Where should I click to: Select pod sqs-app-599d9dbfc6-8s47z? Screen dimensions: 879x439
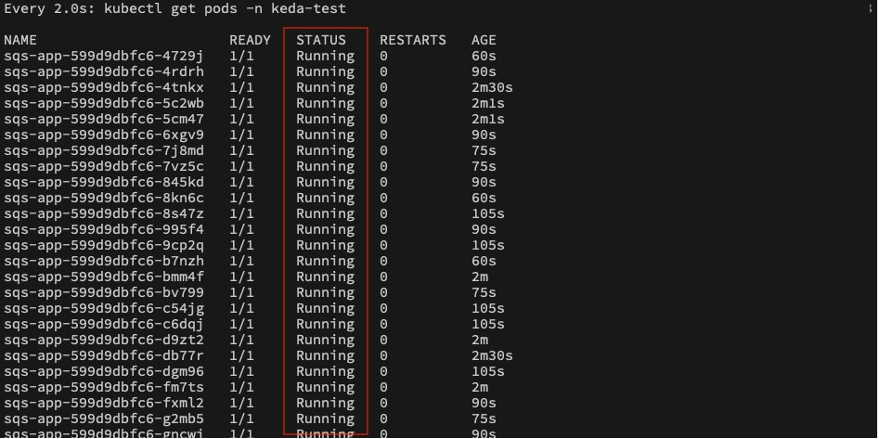pos(104,214)
